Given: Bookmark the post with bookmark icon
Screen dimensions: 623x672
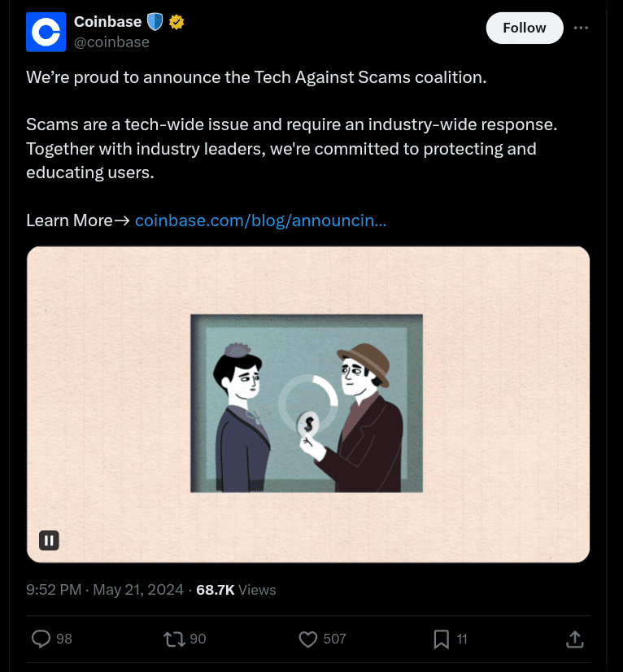Looking at the screenshot, I should point(441,639).
